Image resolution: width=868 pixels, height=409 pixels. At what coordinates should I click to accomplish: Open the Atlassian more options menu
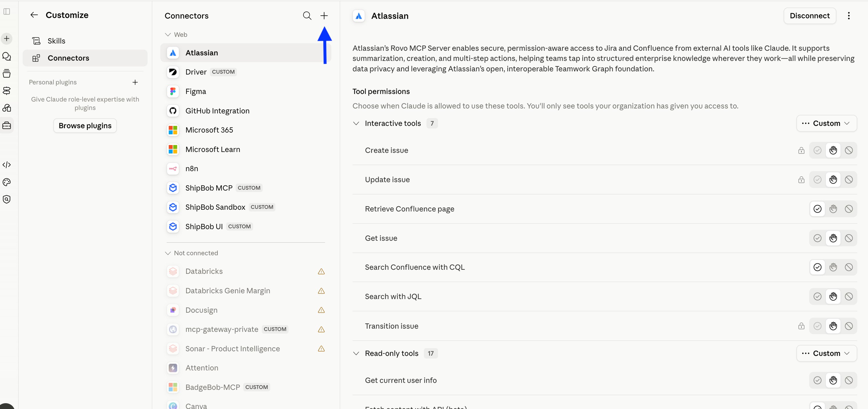pyautogui.click(x=849, y=16)
